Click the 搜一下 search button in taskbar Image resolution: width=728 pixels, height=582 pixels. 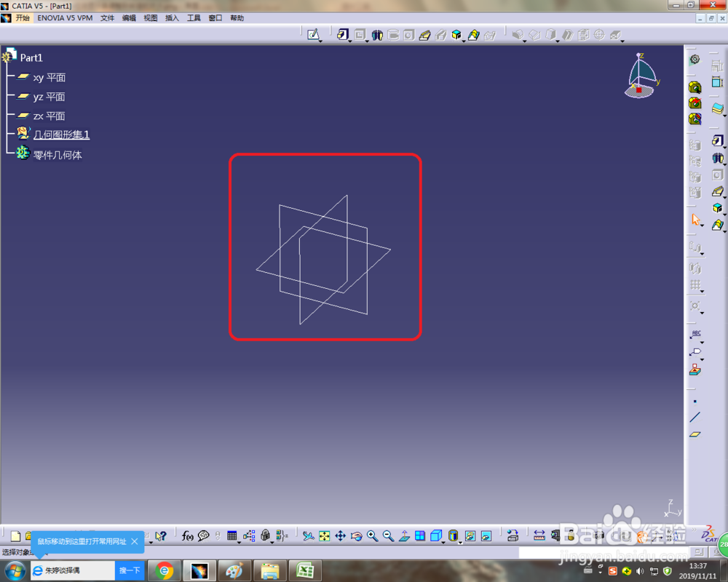point(130,570)
